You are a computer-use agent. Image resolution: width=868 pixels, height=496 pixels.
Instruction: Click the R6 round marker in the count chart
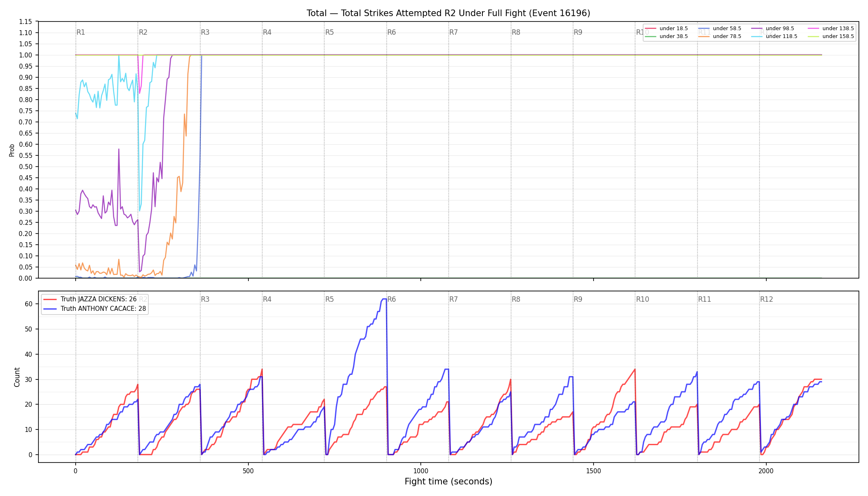392,299
